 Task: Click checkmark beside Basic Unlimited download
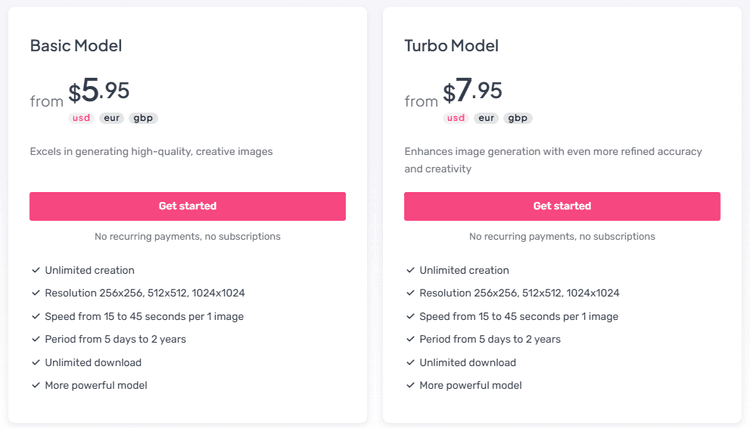coord(35,362)
